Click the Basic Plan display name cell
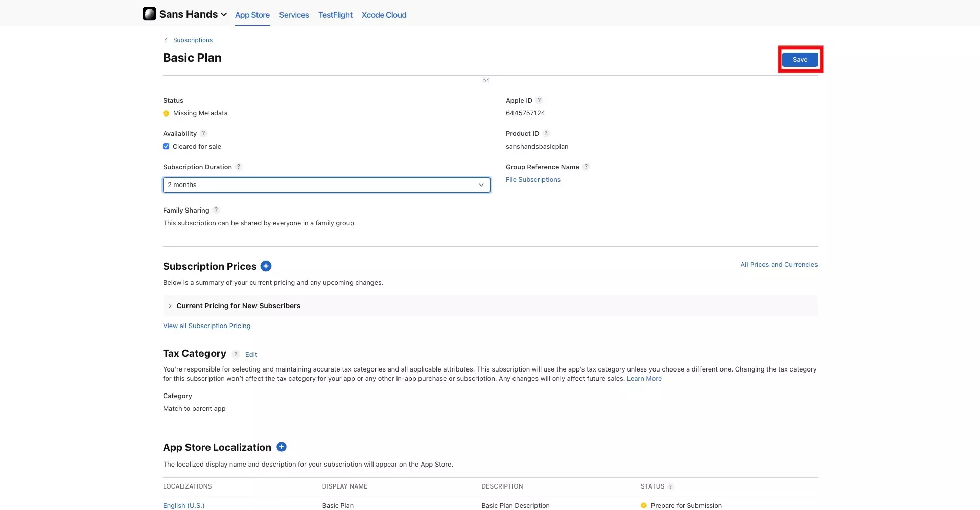The height and width of the screenshot is (510, 980). click(x=338, y=505)
